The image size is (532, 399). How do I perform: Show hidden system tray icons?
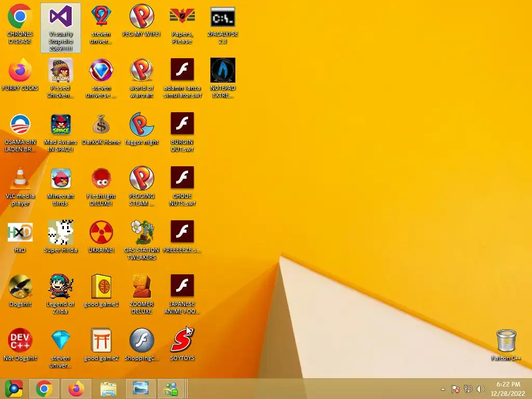click(x=443, y=389)
